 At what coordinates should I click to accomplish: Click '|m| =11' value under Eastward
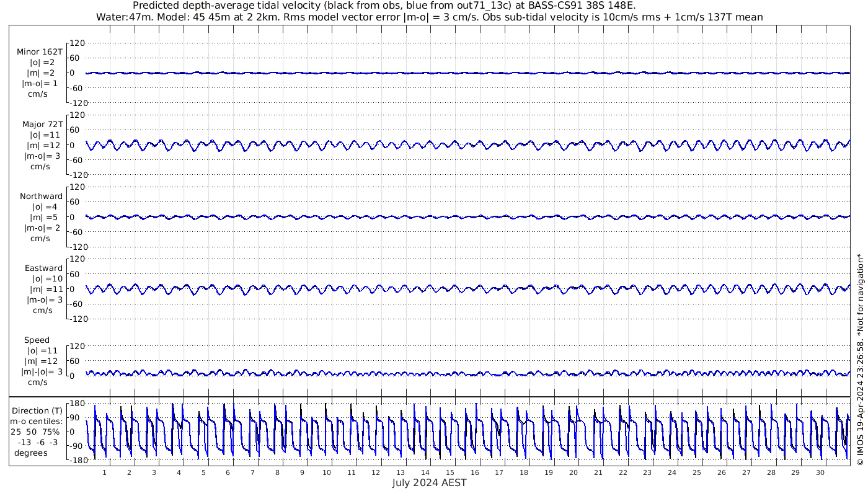[46, 289]
